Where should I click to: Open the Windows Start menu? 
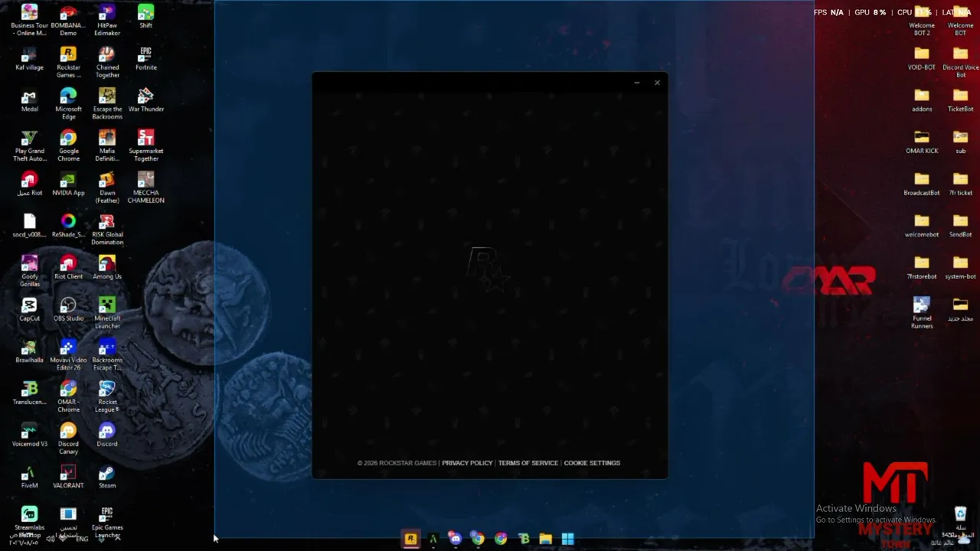point(567,539)
